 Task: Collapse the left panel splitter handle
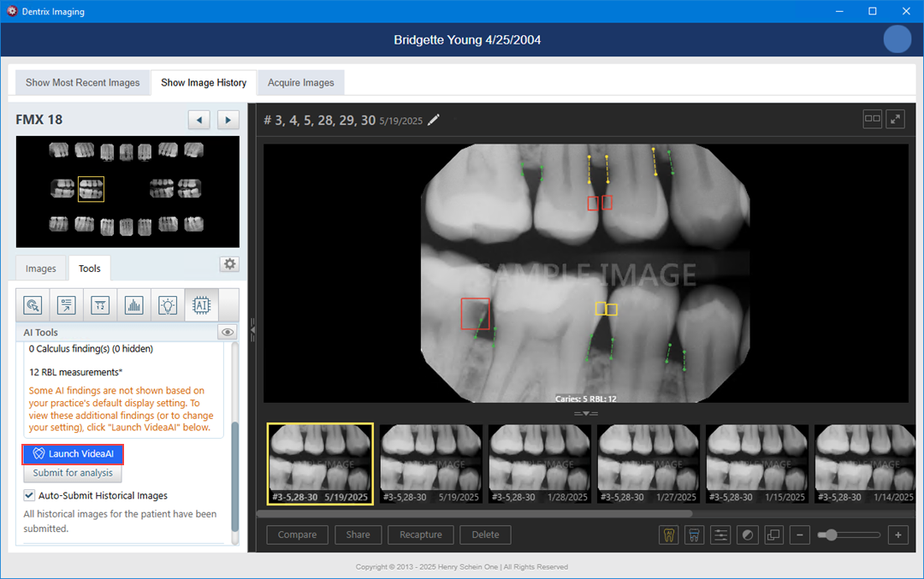pyautogui.click(x=252, y=330)
